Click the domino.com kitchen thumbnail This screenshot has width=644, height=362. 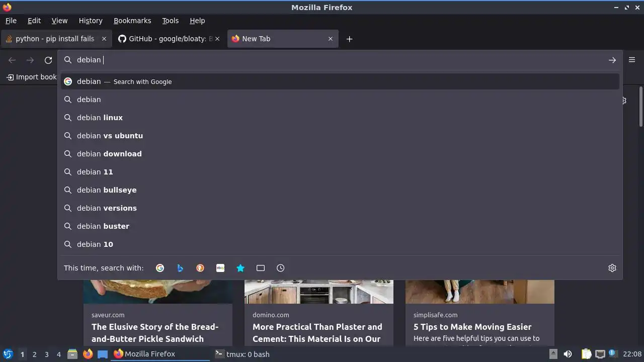[319, 292]
